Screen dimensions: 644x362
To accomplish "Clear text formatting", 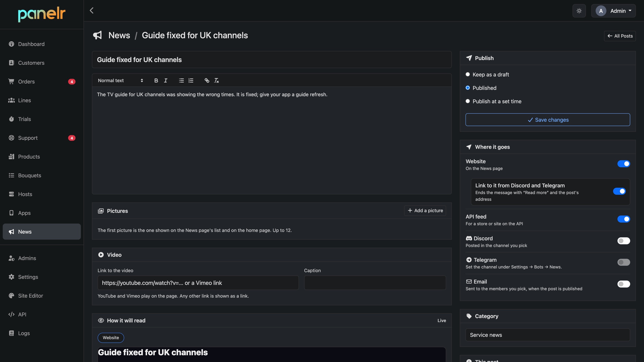I will [216, 80].
